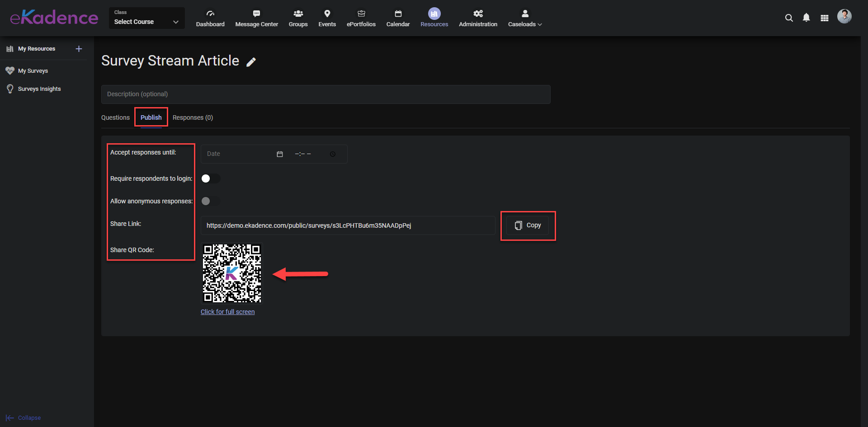Image resolution: width=868 pixels, height=427 pixels.
Task: Open the user profile avatar
Action: [844, 16]
